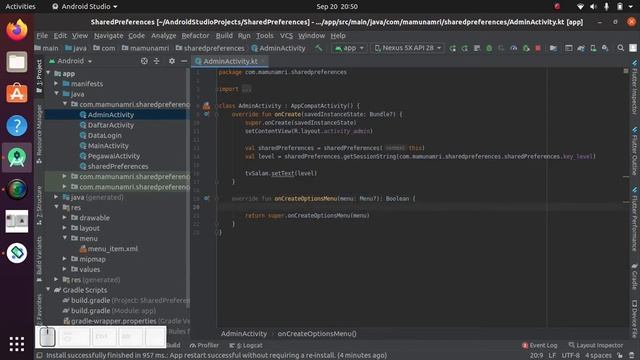Collapse the res folder
The height and width of the screenshot is (360, 640).
[x=57, y=207]
